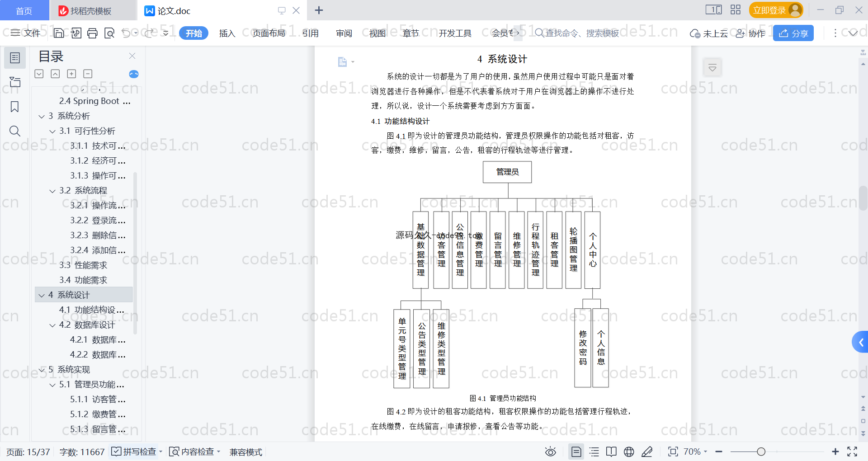Switch to web layout view icon

[x=629, y=452]
